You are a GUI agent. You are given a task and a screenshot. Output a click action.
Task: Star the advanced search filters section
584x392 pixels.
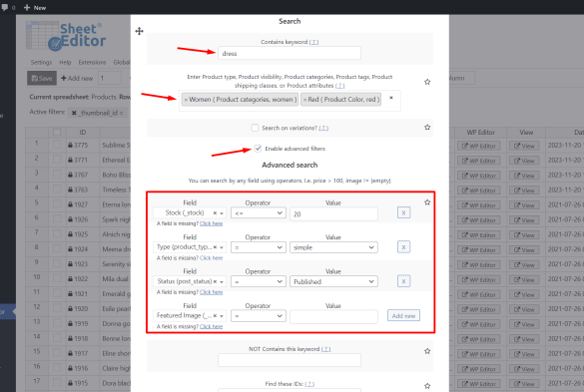(427, 202)
